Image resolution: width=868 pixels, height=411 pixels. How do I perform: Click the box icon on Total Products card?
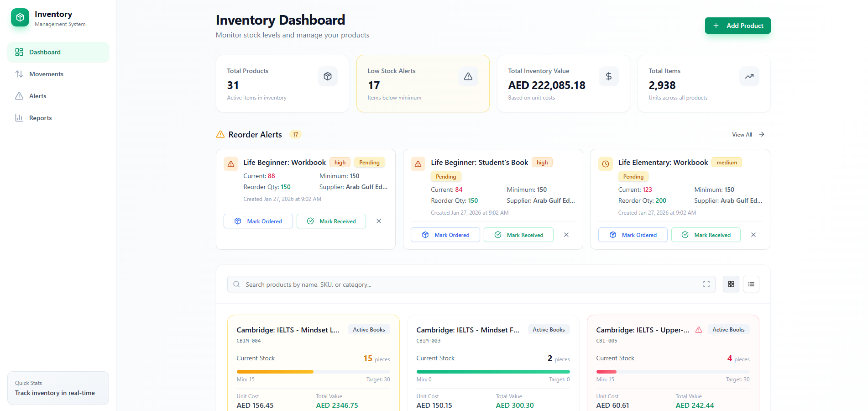tap(328, 76)
